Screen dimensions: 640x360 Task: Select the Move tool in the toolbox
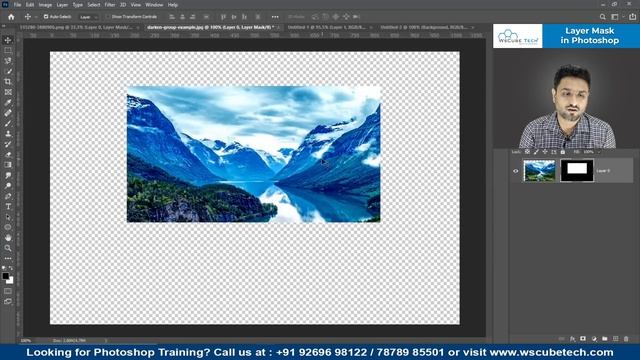[x=8, y=40]
